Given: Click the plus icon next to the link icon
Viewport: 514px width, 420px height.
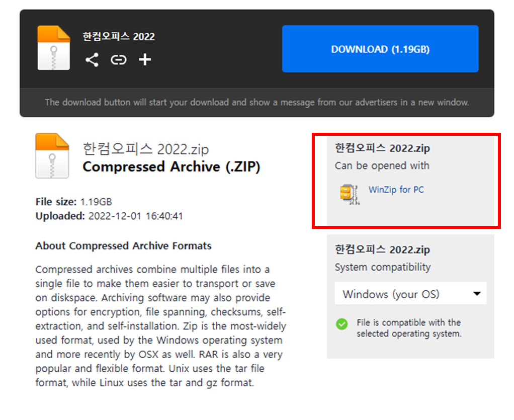Looking at the screenshot, I should pos(145,59).
